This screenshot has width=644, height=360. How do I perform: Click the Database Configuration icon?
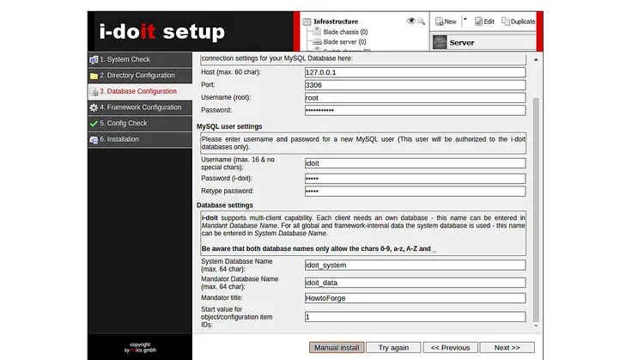[x=94, y=92]
